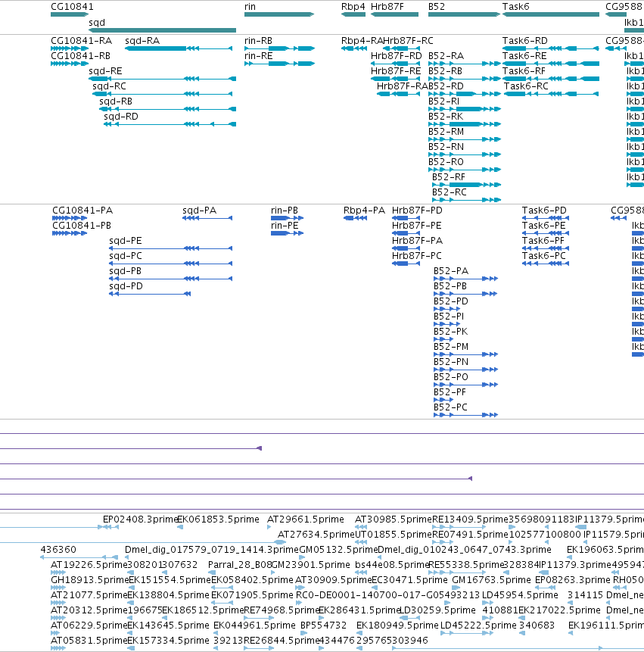Select transcript CG10841-RA
The height and width of the screenshot is (652, 644).
point(70,48)
